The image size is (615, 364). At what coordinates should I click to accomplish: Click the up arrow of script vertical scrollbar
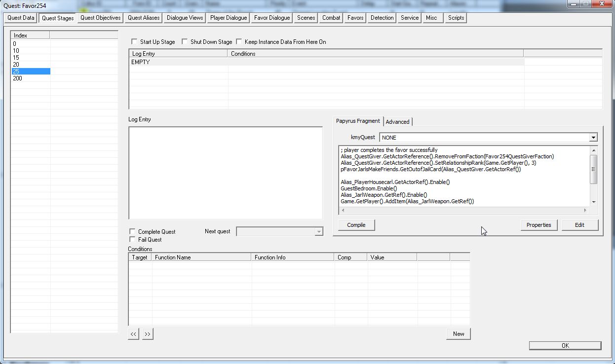594,150
